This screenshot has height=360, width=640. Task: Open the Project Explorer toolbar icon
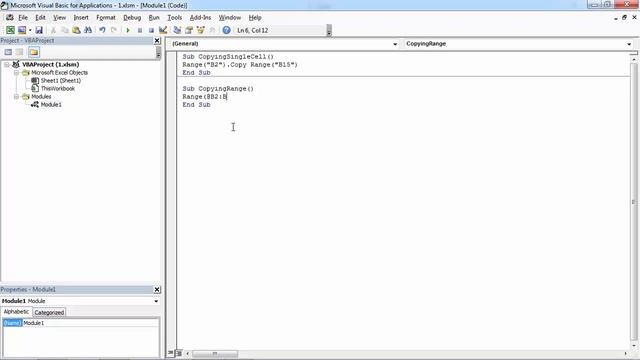(177, 30)
